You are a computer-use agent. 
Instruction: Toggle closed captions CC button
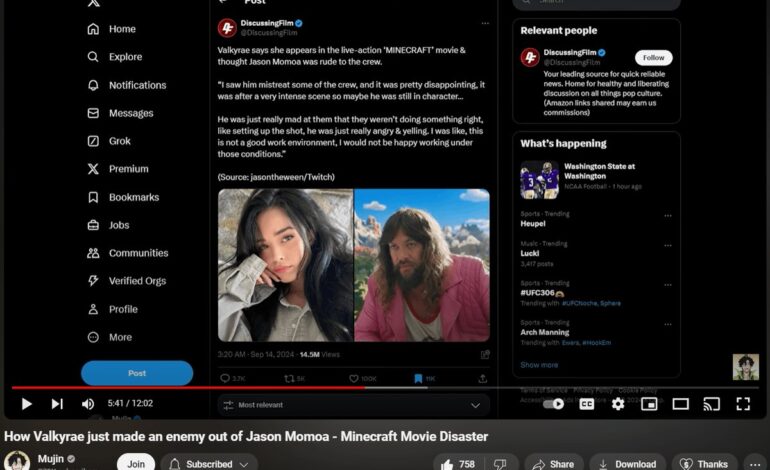(586, 404)
